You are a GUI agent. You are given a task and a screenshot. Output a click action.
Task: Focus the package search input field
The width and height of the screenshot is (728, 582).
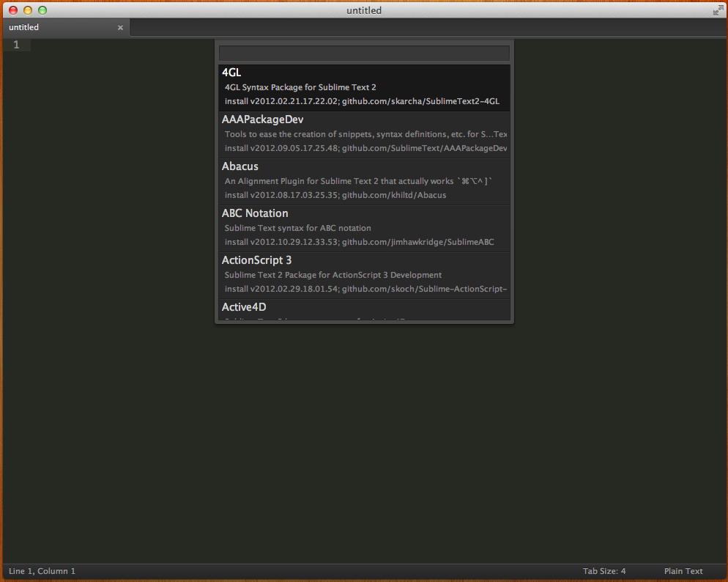(x=364, y=54)
